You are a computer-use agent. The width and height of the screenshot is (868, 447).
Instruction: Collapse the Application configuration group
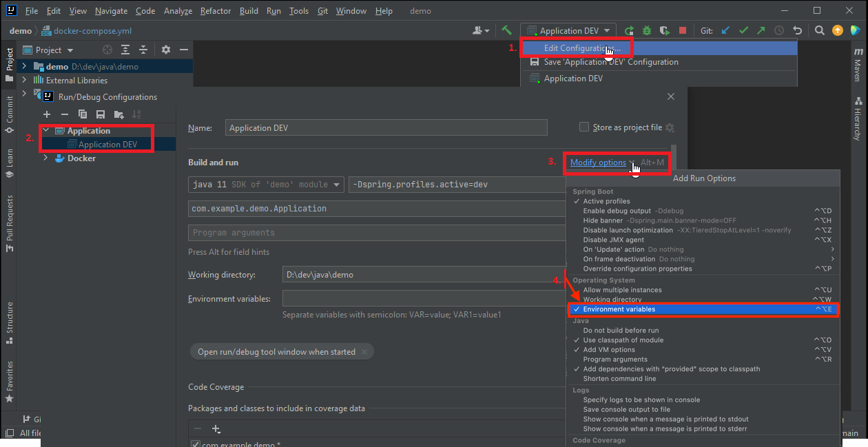46,130
